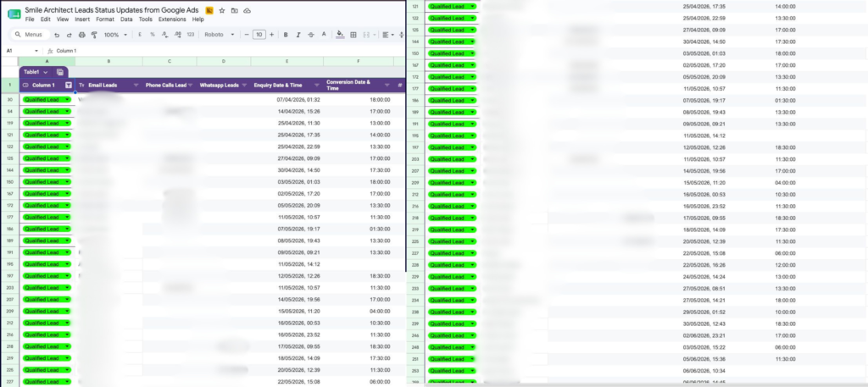Toggle italic formatting
The image size is (868, 387).
click(x=298, y=34)
